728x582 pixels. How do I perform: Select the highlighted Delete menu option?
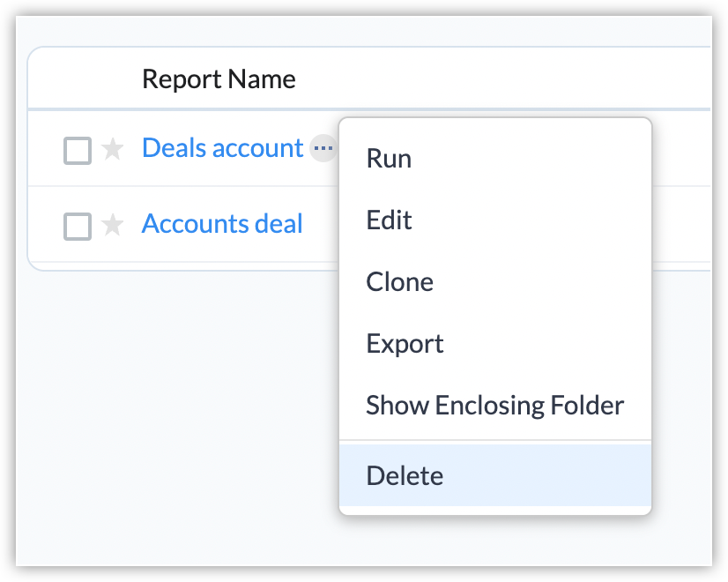point(405,476)
